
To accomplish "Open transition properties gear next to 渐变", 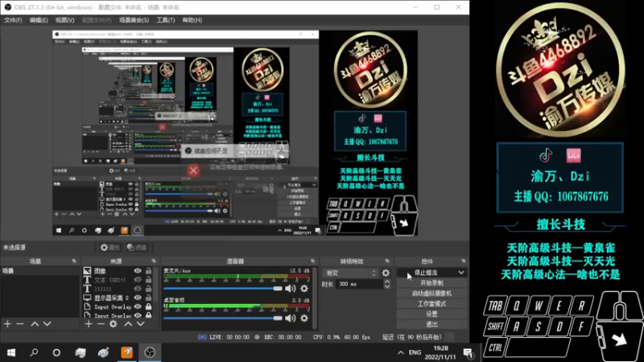I will [x=386, y=273].
